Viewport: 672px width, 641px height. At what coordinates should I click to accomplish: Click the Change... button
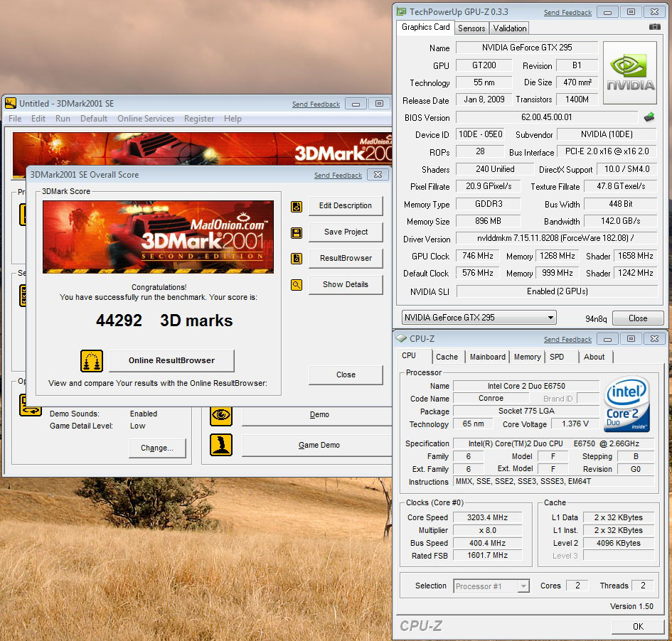click(x=157, y=448)
